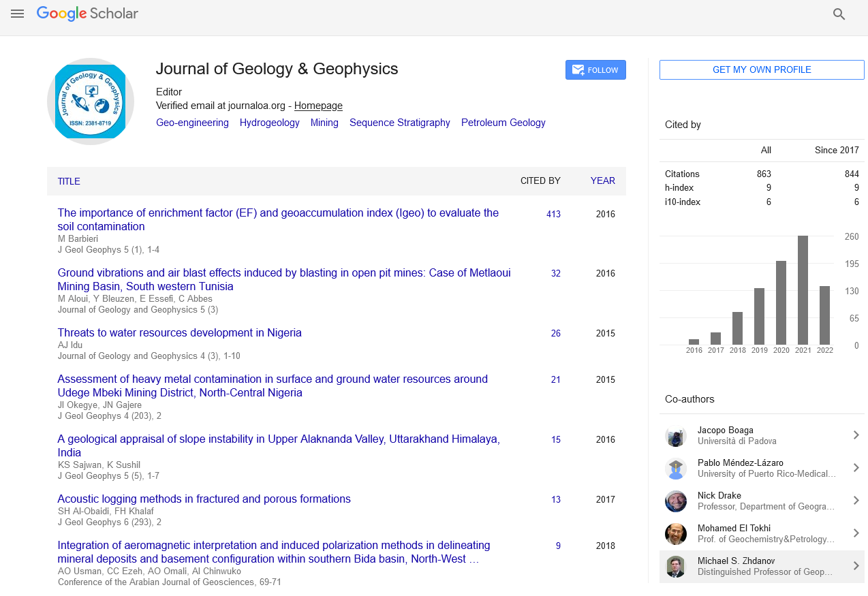
Task: Open the hamburger menu icon
Action: point(17,14)
